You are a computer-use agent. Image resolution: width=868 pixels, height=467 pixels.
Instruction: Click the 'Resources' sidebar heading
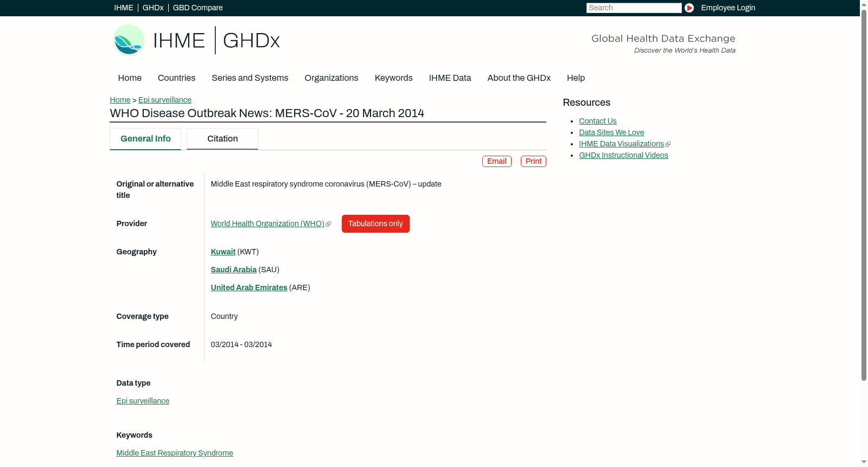pos(586,103)
